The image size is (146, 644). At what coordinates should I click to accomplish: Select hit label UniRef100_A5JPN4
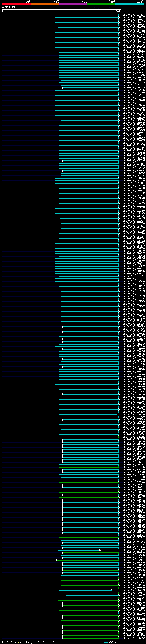click(134, 70)
